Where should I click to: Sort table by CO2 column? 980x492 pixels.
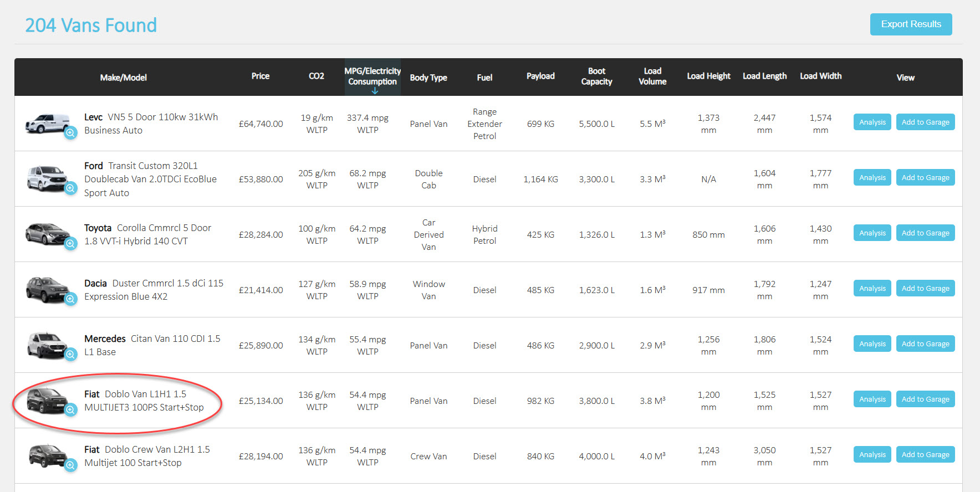(x=317, y=76)
